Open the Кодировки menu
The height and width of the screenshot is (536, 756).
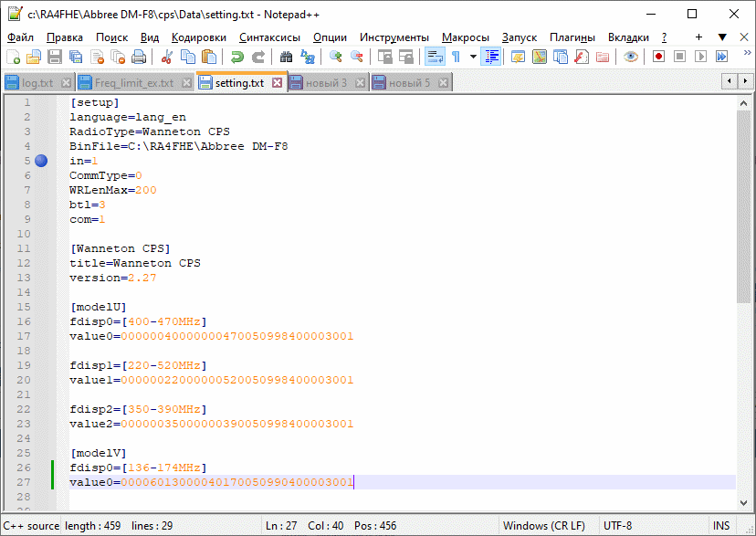(199, 37)
